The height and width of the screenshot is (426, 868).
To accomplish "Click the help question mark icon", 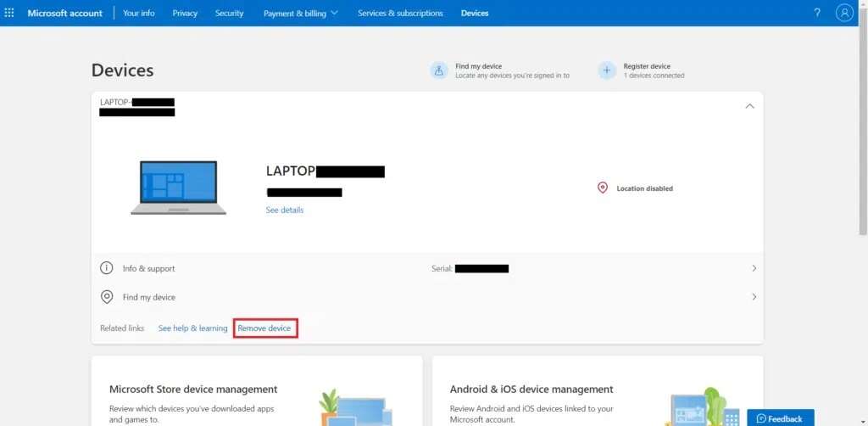I will pyautogui.click(x=817, y=13).
